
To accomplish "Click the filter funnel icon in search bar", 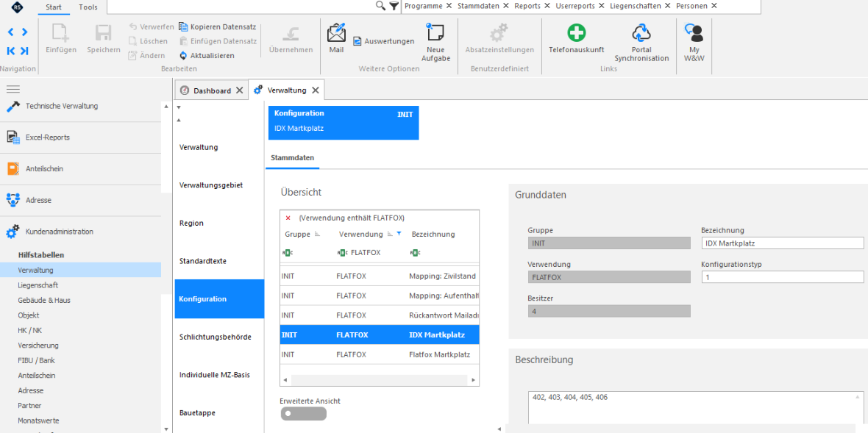I will (394, 6).
